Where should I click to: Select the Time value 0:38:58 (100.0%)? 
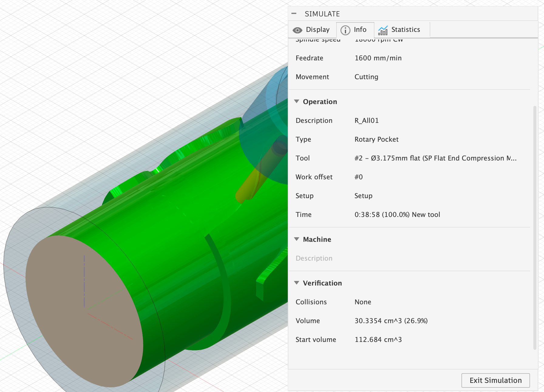coord(397,215)
